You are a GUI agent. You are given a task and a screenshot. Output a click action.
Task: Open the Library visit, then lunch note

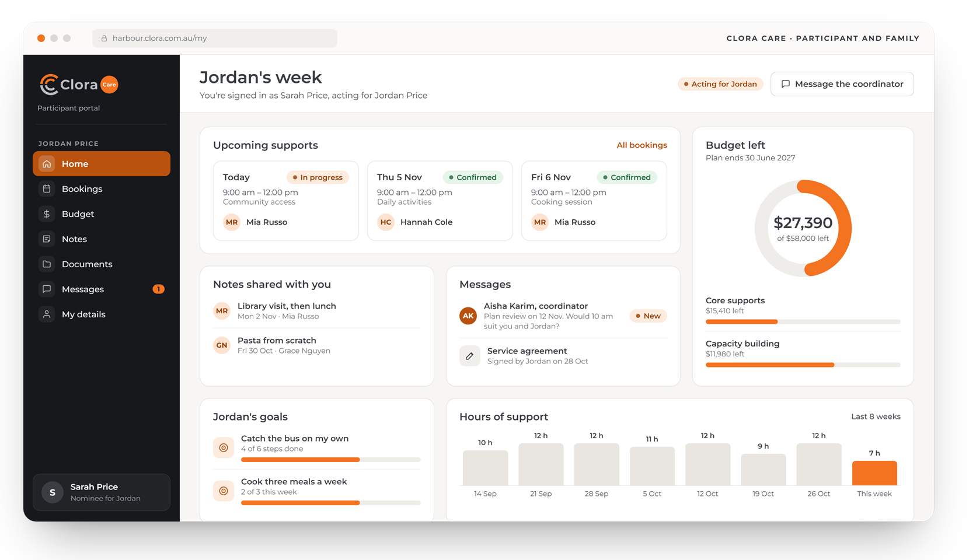(x=317, y=311)
